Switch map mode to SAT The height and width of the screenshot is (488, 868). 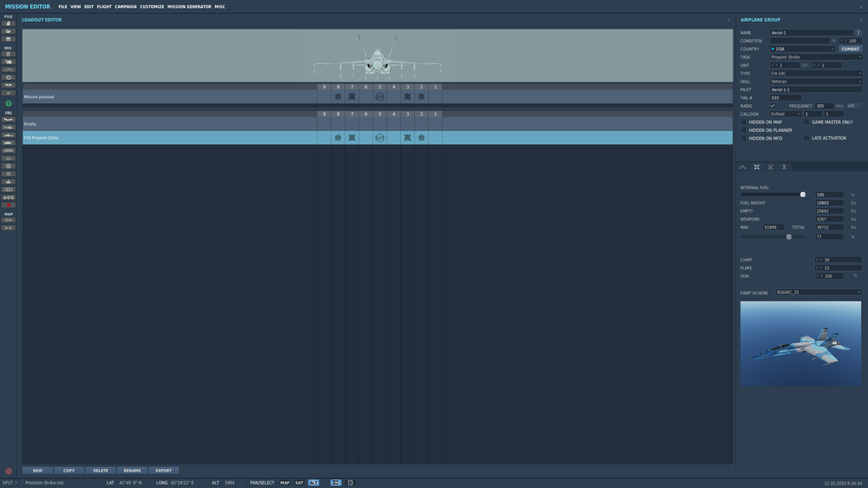[x=299, y=483]
